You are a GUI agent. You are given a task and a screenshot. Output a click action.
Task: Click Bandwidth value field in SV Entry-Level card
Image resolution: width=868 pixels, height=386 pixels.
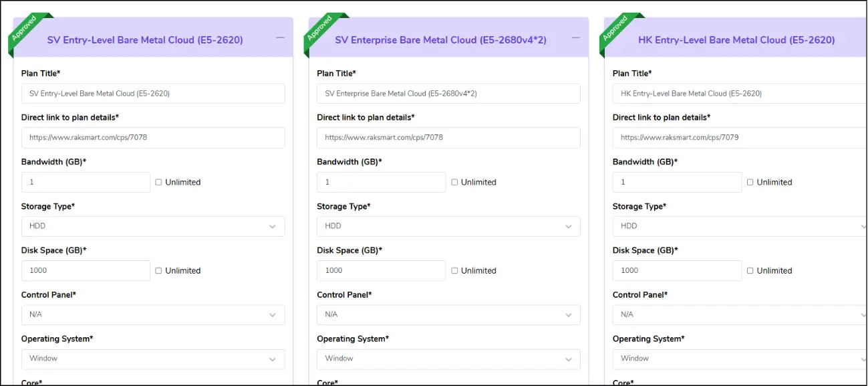click(x=86, y=182)
